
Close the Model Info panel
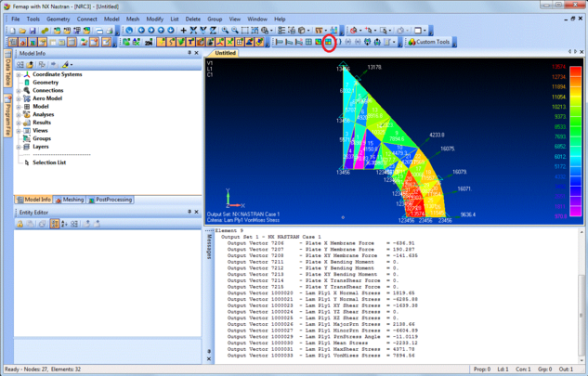click(196, 53)
